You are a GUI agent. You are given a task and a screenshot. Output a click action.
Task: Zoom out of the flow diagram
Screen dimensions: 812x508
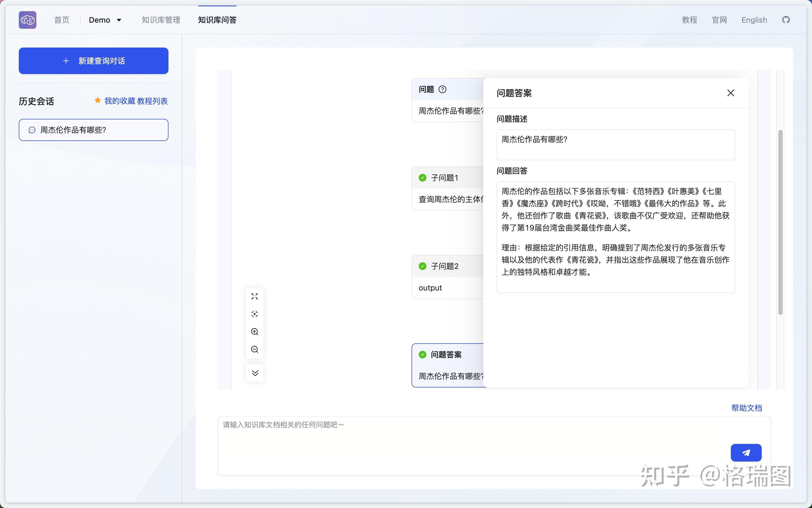click(254, 349)
